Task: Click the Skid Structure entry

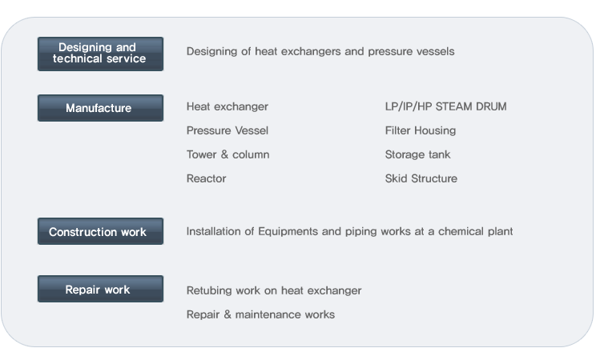Action: (x=421, y=178)
